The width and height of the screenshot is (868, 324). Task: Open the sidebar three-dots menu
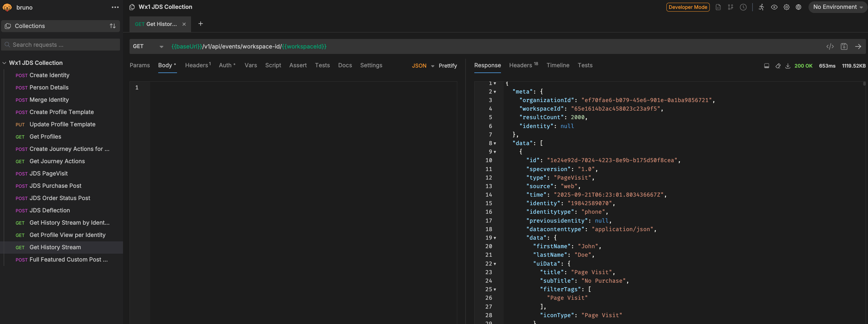(115, 7)
